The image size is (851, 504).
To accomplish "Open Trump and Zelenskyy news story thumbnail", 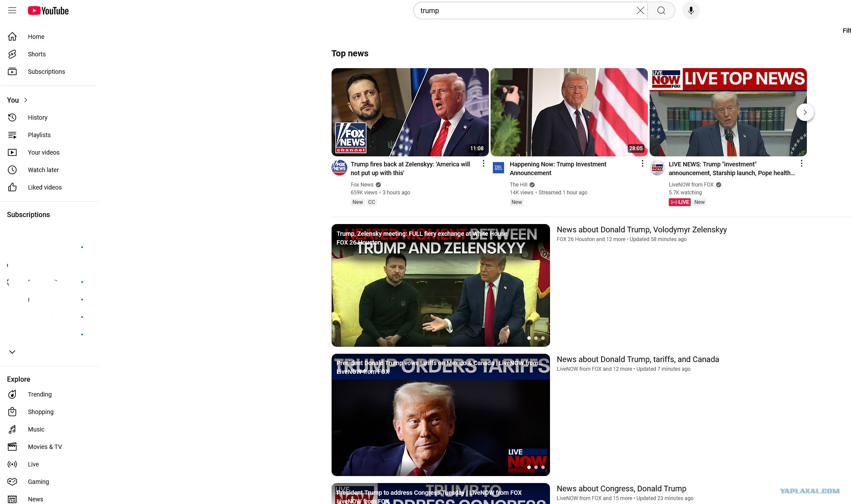I will pyautogui.click(x=441, y=286).
